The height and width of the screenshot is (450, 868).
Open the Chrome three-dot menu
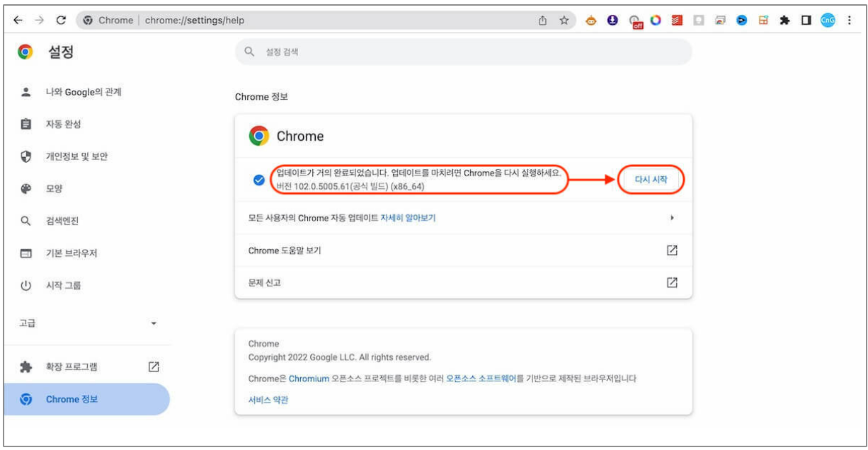(850, 21)
